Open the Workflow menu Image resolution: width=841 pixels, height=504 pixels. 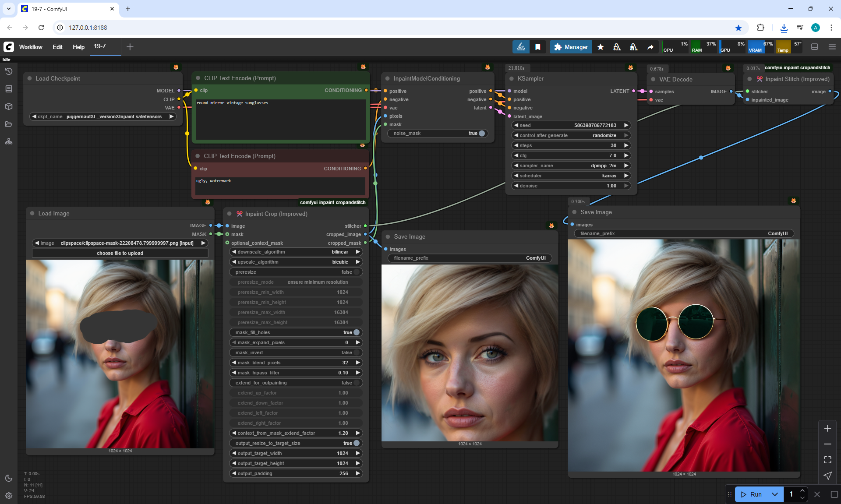click(x=31, y=47)
